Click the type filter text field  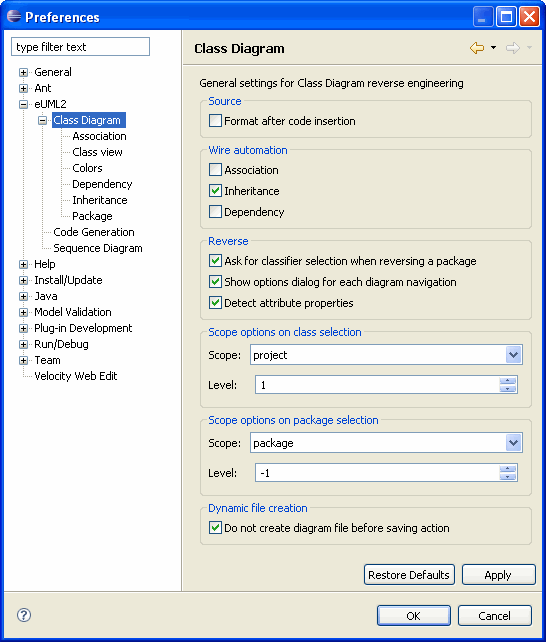click(80, 47)
